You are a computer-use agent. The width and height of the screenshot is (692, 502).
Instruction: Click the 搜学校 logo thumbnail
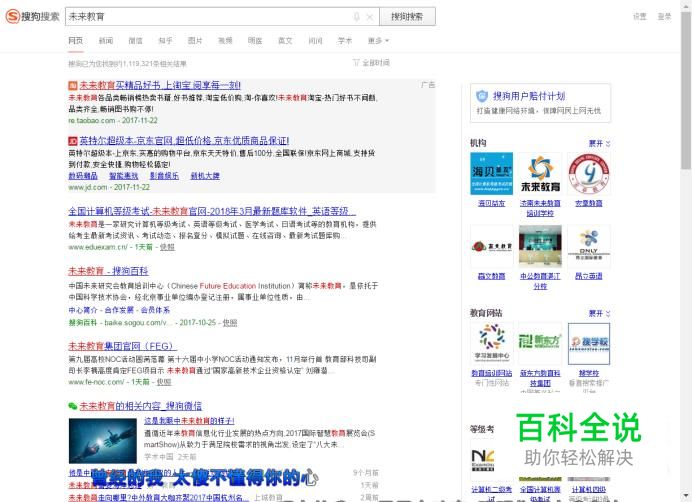pos(589,344)
